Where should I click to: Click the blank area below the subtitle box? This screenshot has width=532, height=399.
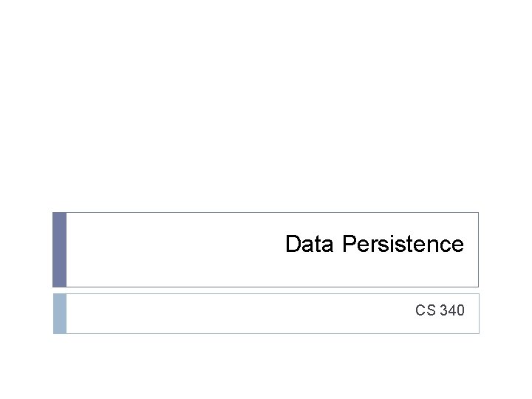[x=266, y=366]
